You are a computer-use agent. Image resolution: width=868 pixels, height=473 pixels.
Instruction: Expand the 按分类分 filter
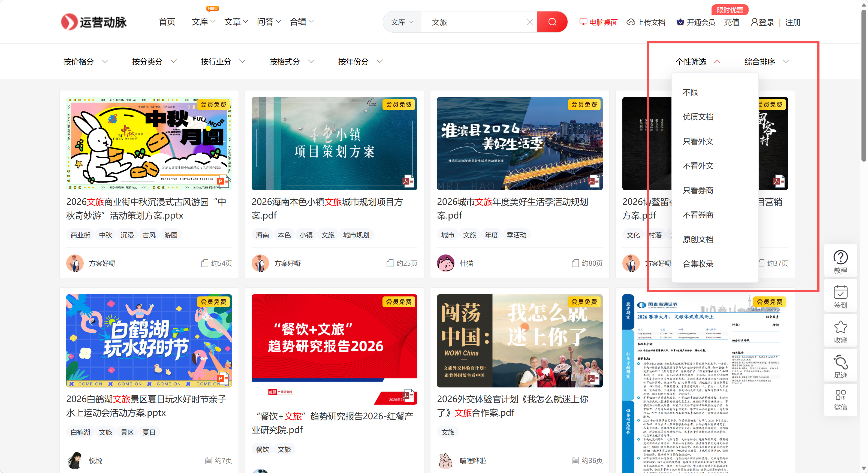154,62
